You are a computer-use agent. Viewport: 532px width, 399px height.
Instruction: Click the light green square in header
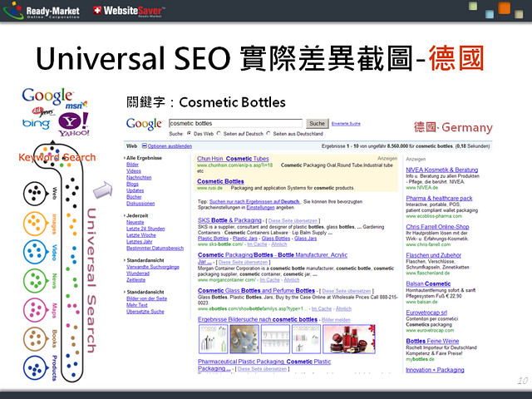[x=473, y=6]
